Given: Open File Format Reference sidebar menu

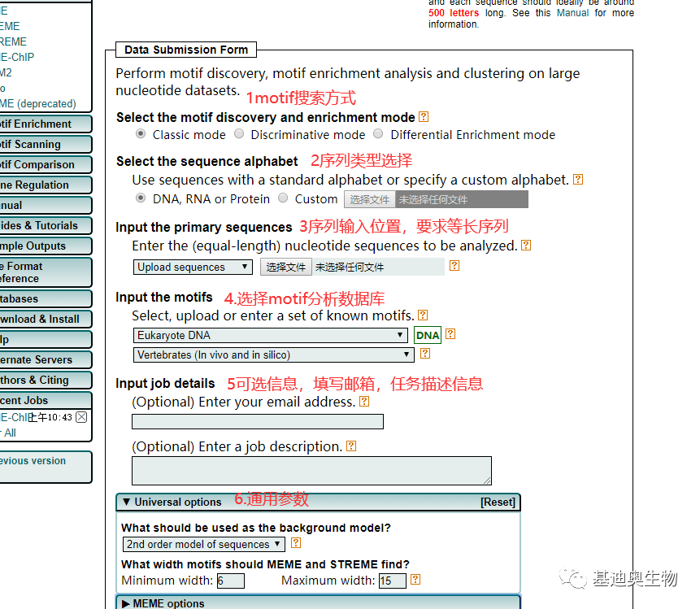Looking at the screenshot, I should point(45,272).
